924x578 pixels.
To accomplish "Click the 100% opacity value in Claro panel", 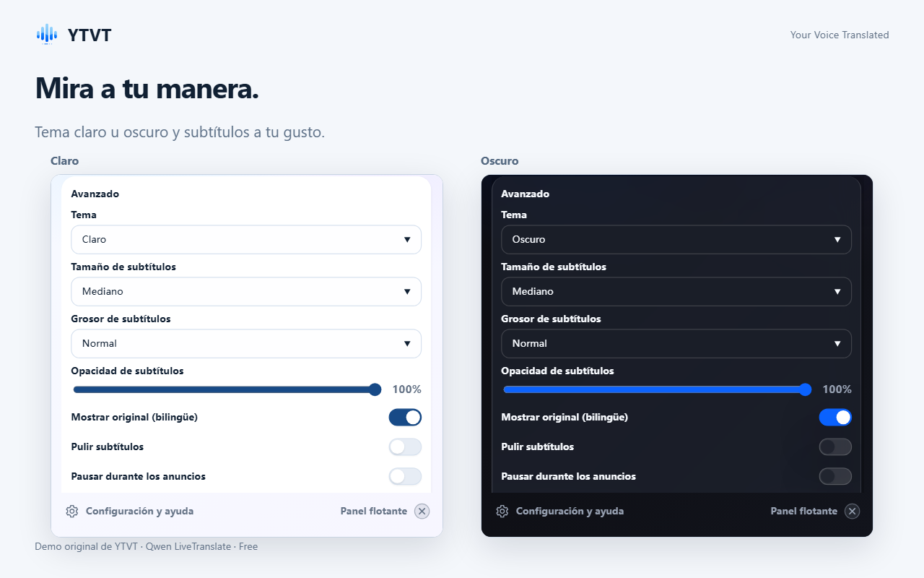I will click(407, 389).
